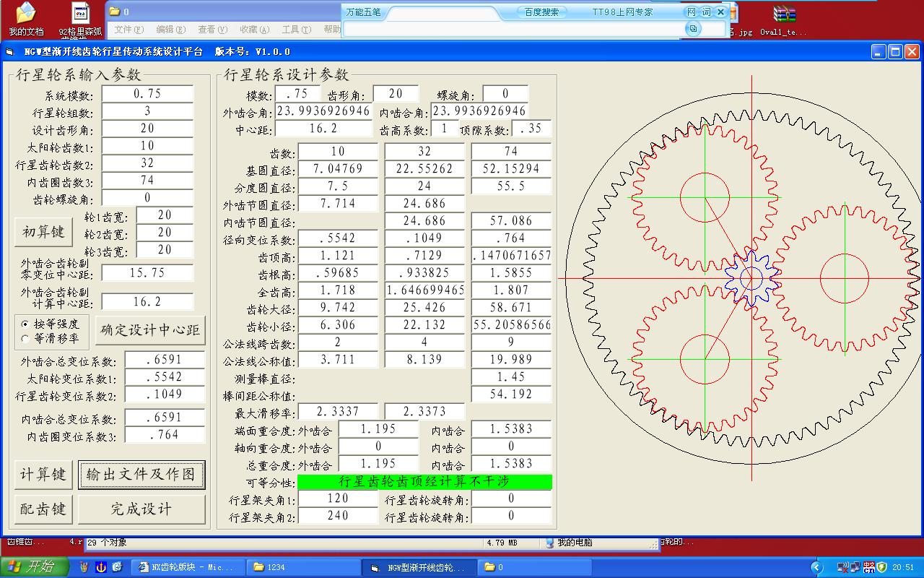The image size is (924, 578).
Task: Click the taskbar clock showing 20:51
Action: pyautogui.click(x=903, y=568)
